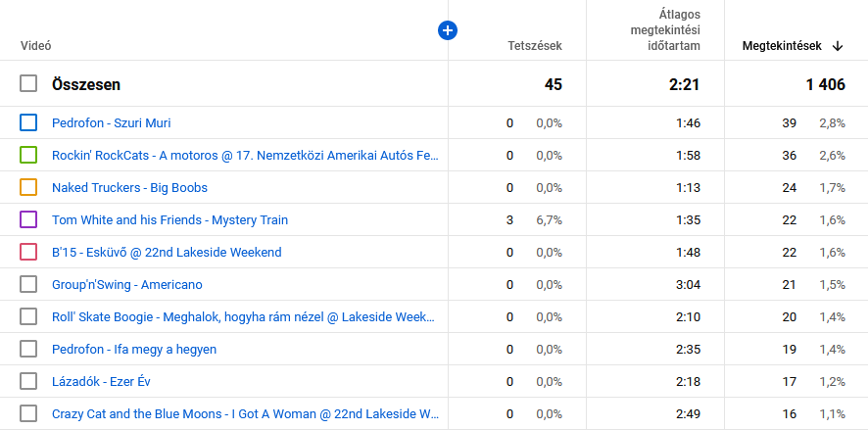Check the blue box for Pedrofon - Szuri Muri

tap(28, 122)
